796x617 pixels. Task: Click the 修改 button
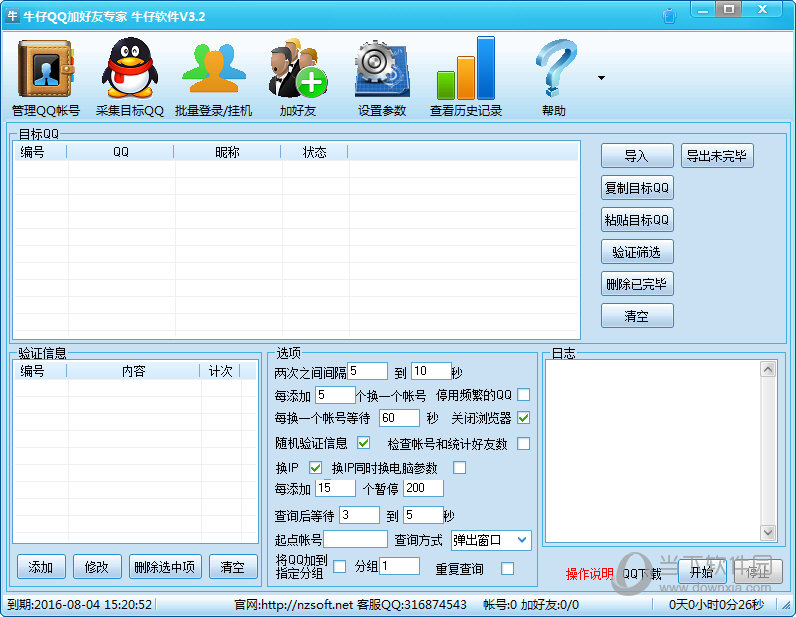coord(97,566)
